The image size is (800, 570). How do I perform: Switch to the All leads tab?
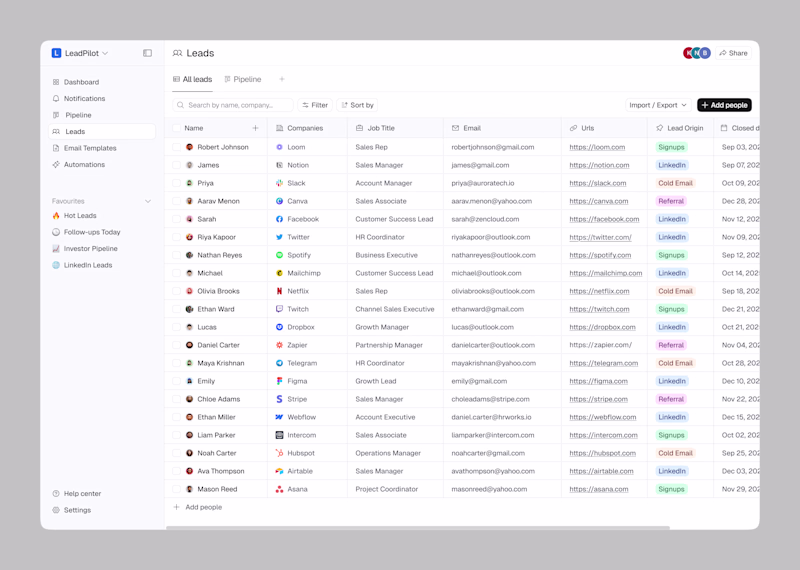point(192,80)
